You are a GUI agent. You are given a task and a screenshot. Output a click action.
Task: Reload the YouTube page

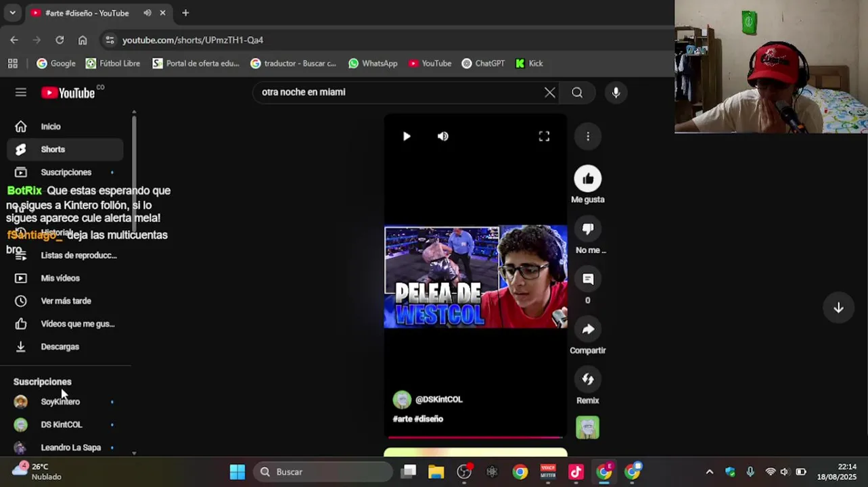tap(60, 40)
